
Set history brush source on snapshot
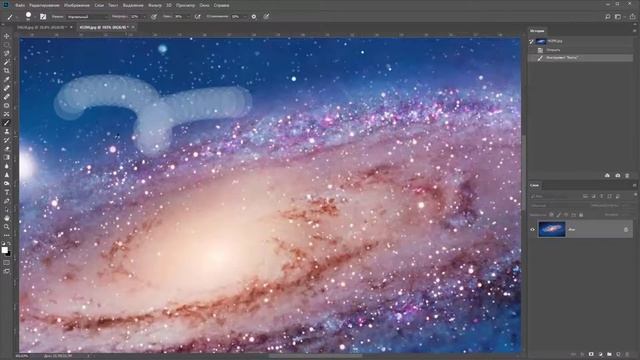531,41
